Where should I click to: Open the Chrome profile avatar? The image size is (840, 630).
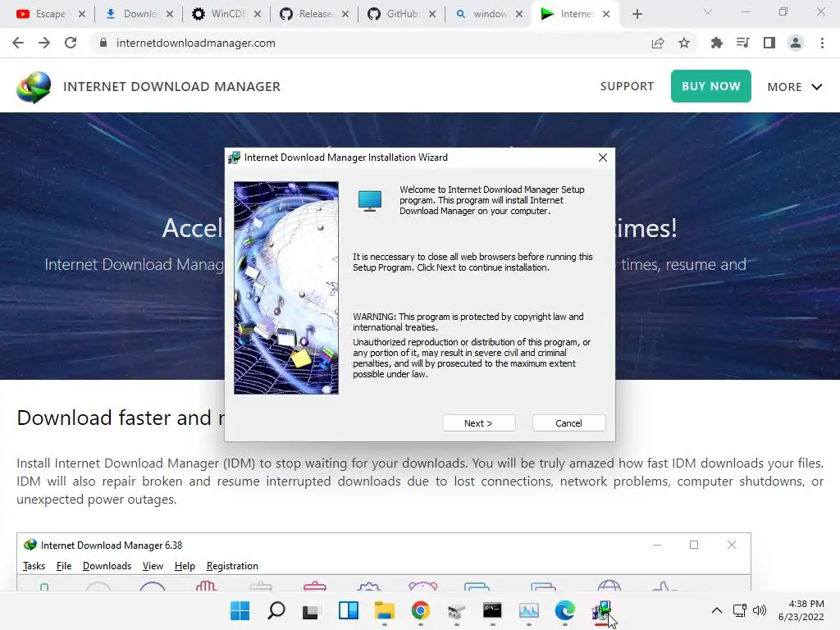tap(796, 43)
